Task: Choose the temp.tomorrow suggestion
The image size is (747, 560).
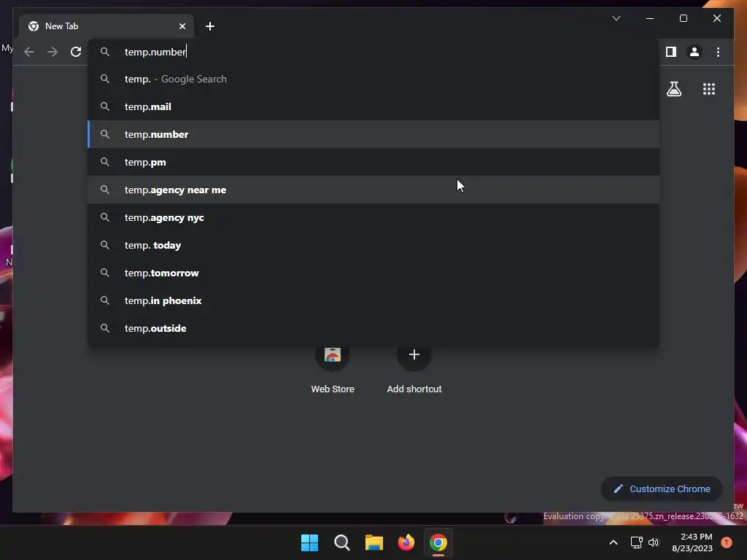Action: pos(374,273)
